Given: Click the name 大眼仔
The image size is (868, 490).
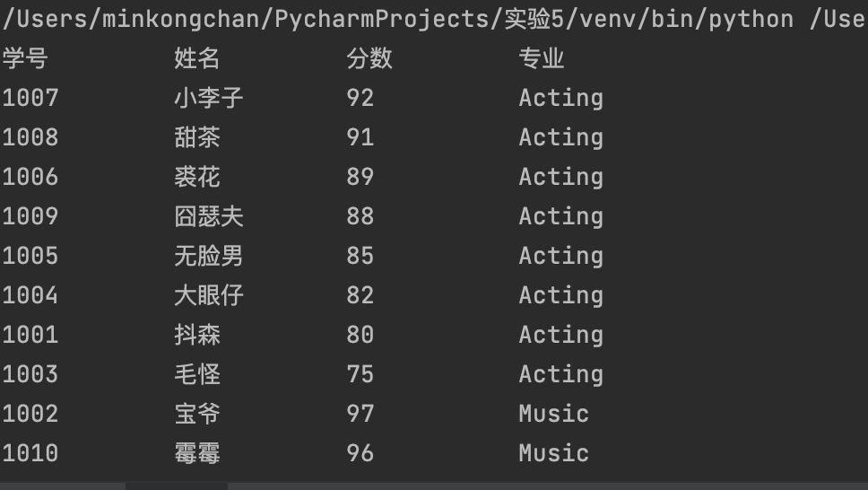Looking at the screenshot, I should 209,295.
